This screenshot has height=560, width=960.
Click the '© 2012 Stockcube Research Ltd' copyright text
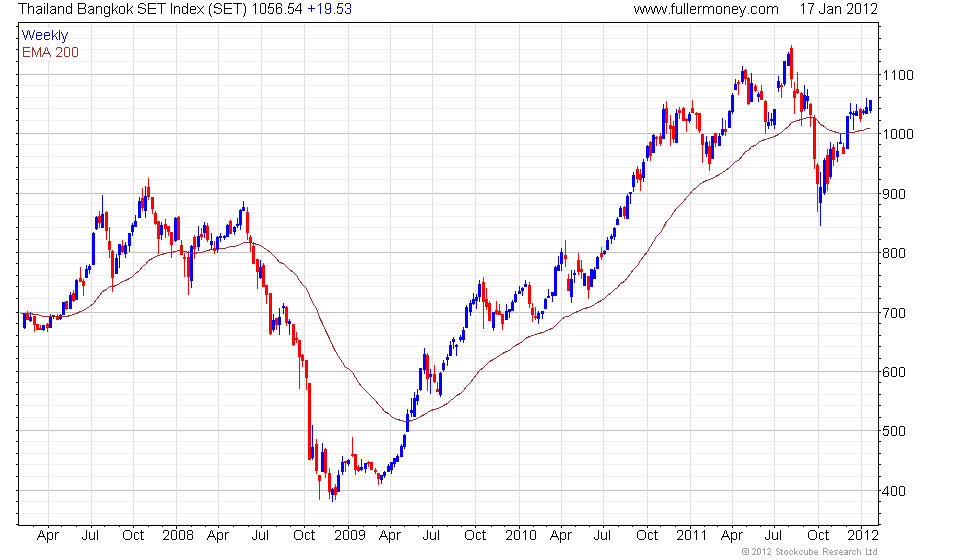[x=809, y=552]
